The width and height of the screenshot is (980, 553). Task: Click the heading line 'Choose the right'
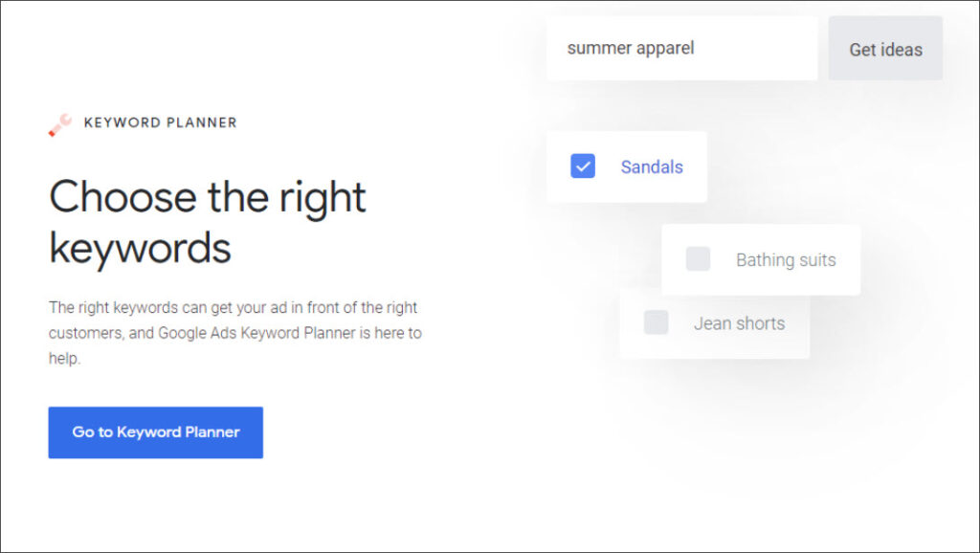208,197
